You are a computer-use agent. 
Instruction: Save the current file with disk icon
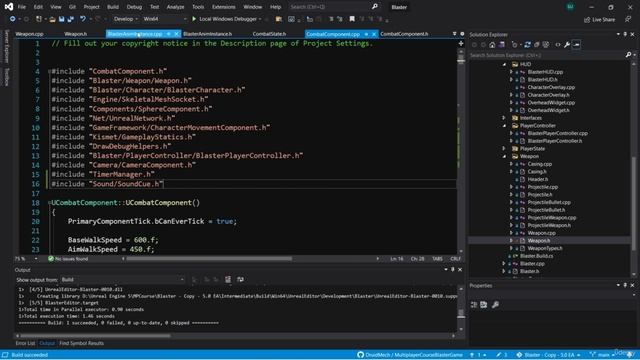(x=62, y=19)
